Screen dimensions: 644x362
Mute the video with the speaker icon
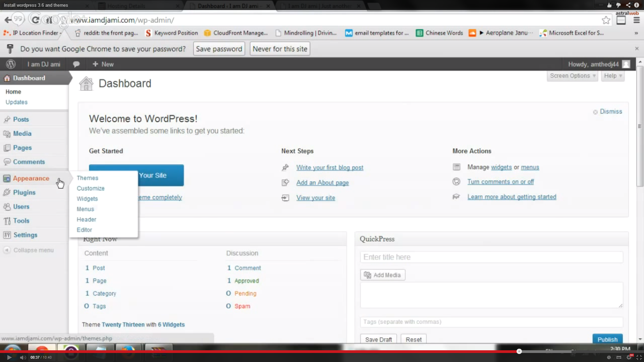tap(23, 357)
